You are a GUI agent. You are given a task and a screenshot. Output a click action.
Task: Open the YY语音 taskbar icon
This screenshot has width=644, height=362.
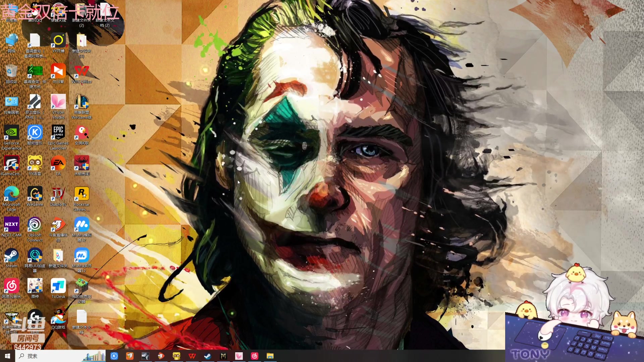(176, 356)
